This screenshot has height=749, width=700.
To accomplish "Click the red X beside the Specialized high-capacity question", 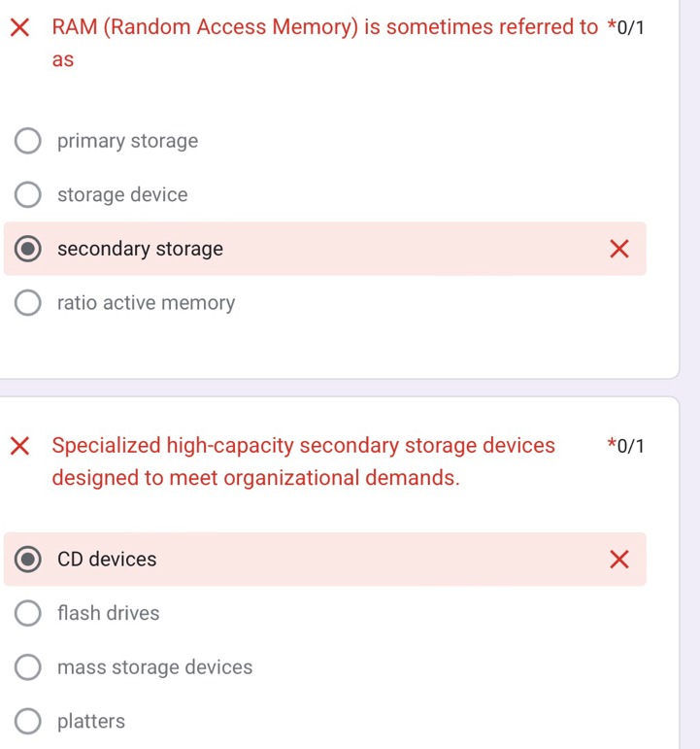I will (x=20, y=446).
